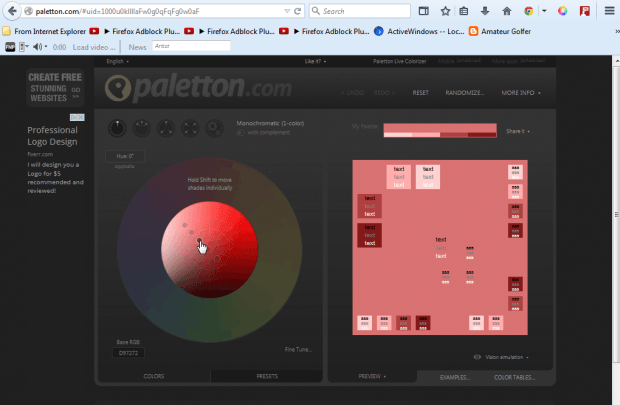Open the volume dropdown arrow in media toolbar
Image resolution: width=620 pixels, height=405 pixels.
(x=46, y=47)
